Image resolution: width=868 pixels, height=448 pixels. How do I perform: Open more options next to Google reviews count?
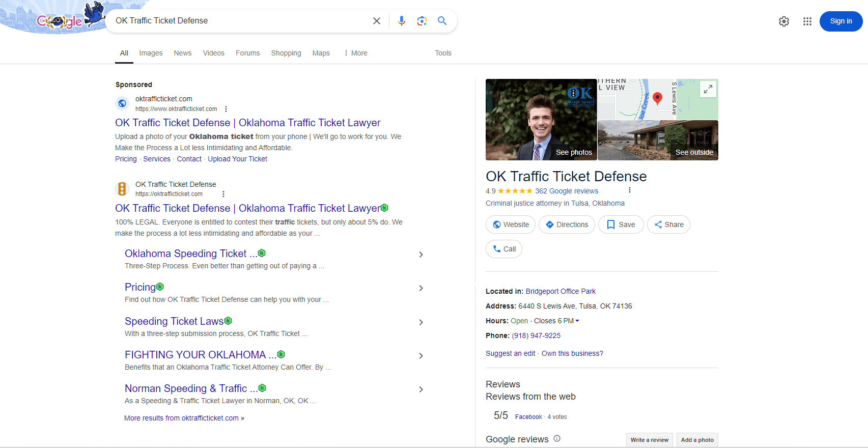click(630, 190)
